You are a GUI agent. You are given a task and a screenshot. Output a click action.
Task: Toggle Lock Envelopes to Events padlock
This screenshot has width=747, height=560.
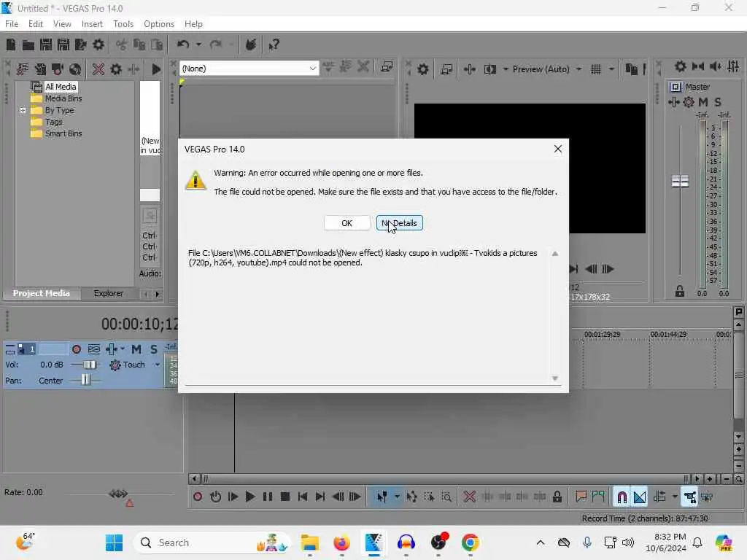pos(557,497)
